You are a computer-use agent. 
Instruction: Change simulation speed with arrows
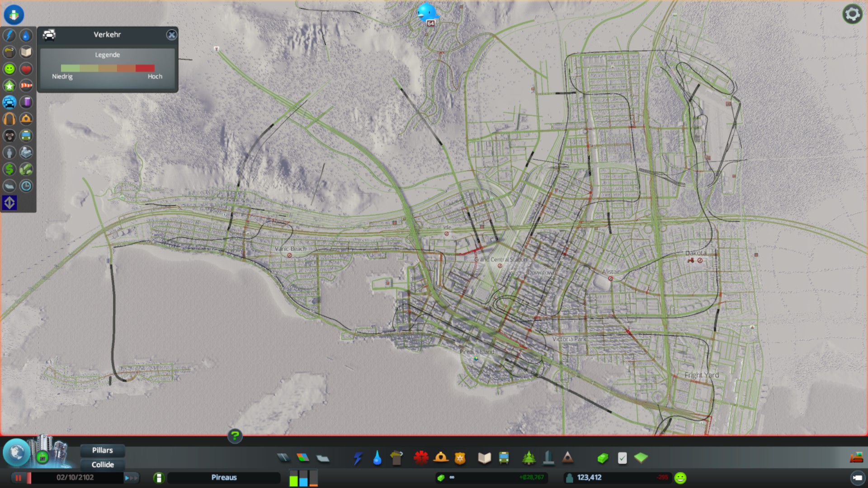coord(131,478)
